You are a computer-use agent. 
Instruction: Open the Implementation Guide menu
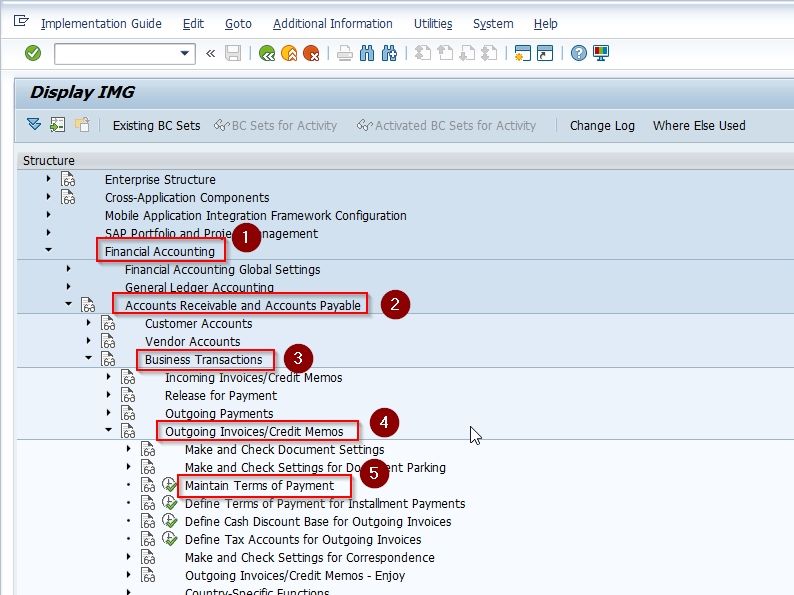101,24
